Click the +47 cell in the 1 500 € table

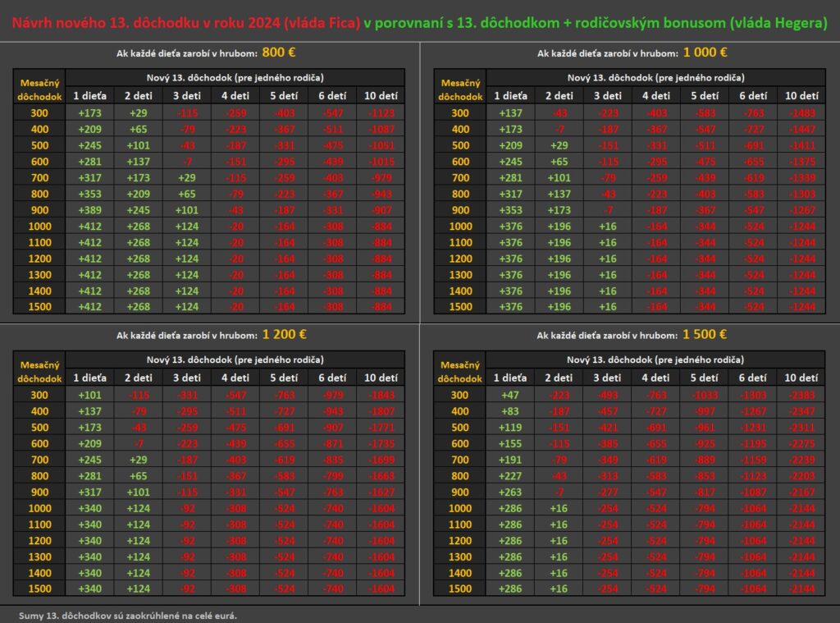[x=509, y=395]
